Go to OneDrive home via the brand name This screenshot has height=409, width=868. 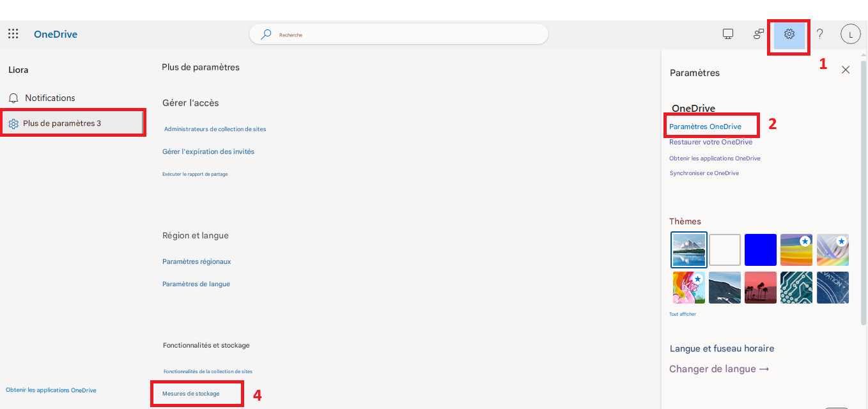tap(56, 35)
